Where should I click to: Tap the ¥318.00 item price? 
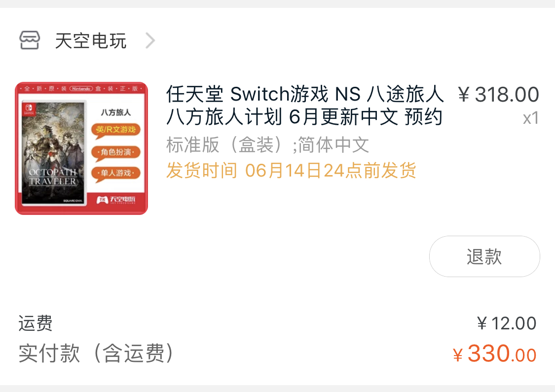(x=498, y=95)
